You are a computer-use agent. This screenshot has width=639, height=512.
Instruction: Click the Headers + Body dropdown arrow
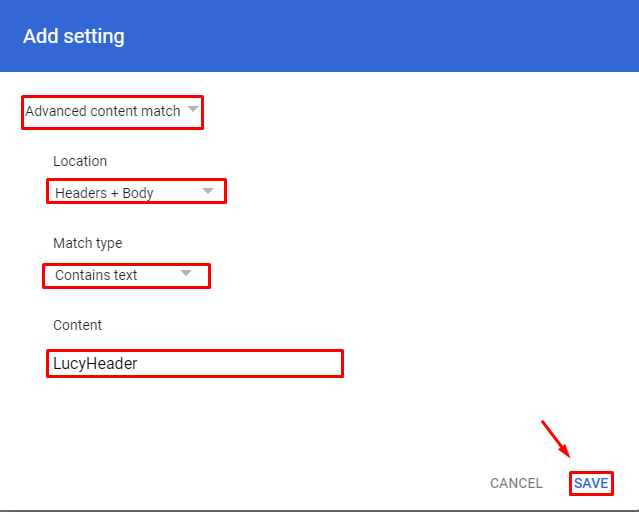coord(208,191)
